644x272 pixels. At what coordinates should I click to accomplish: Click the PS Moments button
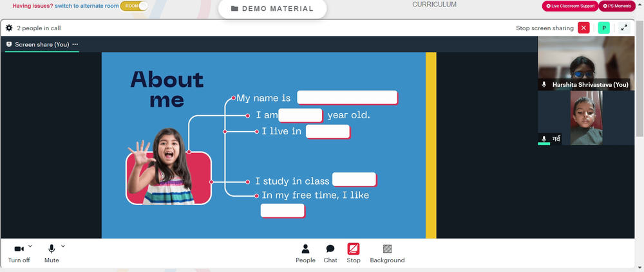617,6
